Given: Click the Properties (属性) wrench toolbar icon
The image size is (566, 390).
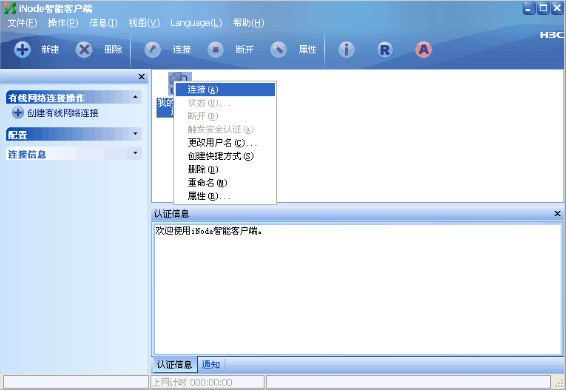Looking at the screenshot, I should [x=279, y=49].
